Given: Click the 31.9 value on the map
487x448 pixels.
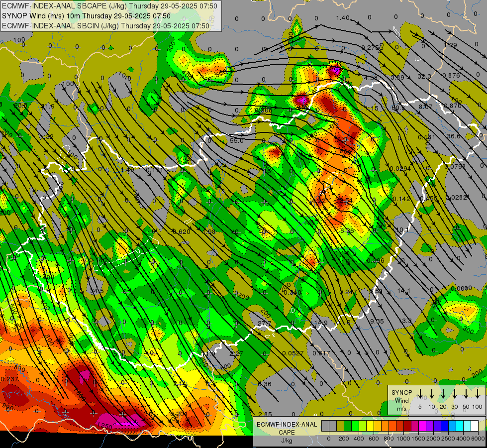Looking at the screenshot, I should (x=48, y=107).
